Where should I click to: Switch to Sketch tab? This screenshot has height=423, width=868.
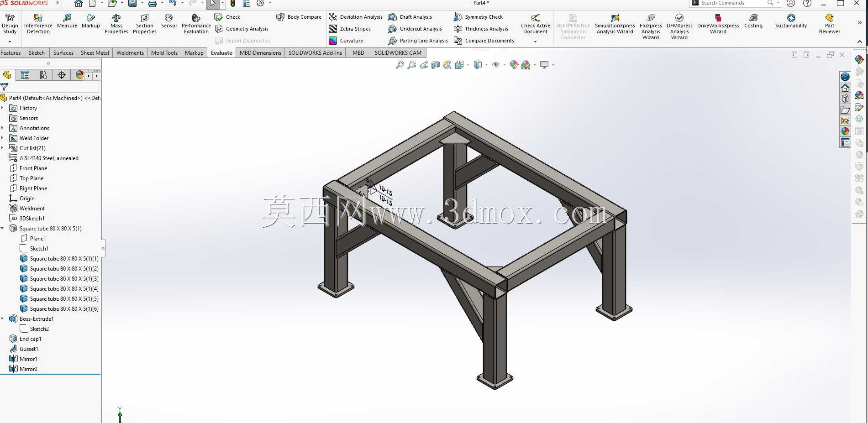[37, 53]
